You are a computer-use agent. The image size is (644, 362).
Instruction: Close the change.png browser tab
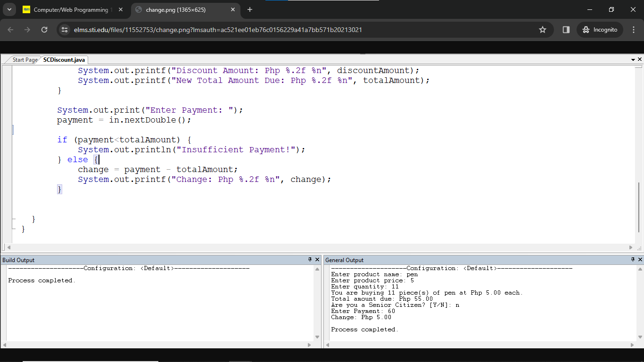[x=232, y=10]
